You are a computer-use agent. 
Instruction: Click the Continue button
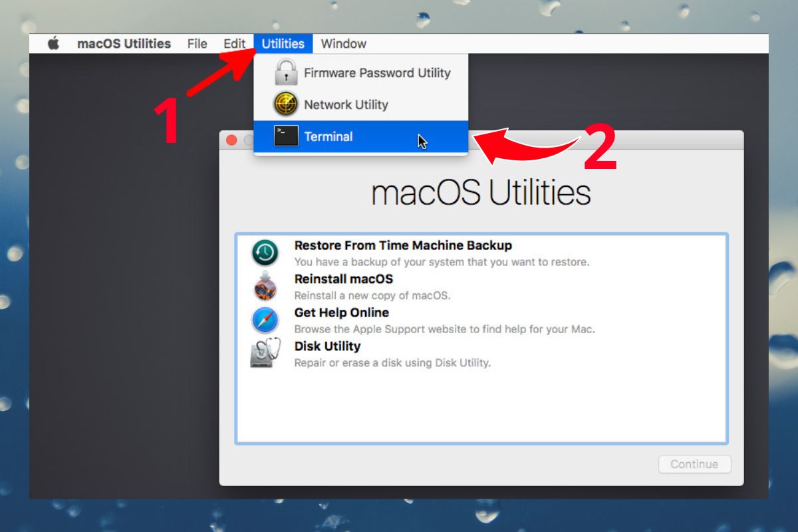pyautogui.click(x=694, y=464)
